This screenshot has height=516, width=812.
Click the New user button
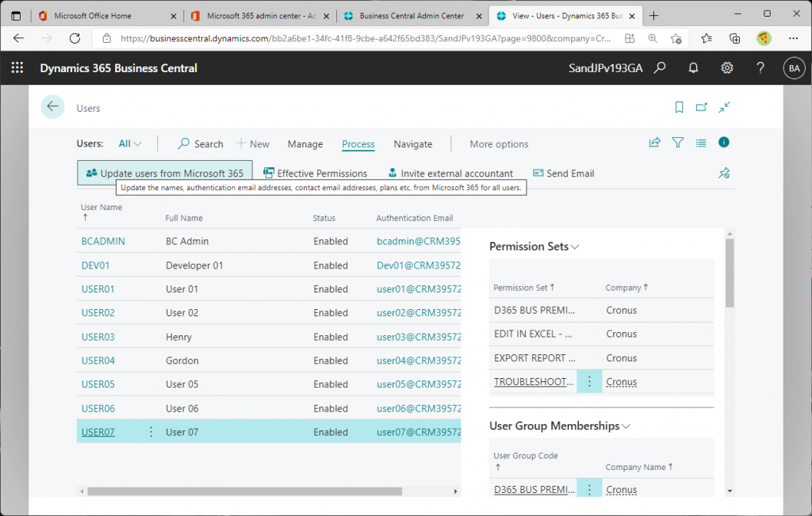[x=253, y=144]
